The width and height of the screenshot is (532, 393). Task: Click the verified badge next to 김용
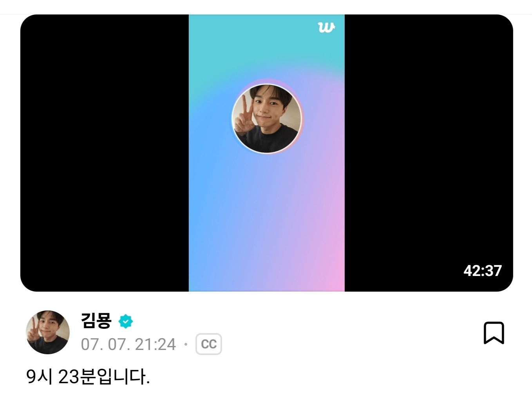click(x=126, y=321)
